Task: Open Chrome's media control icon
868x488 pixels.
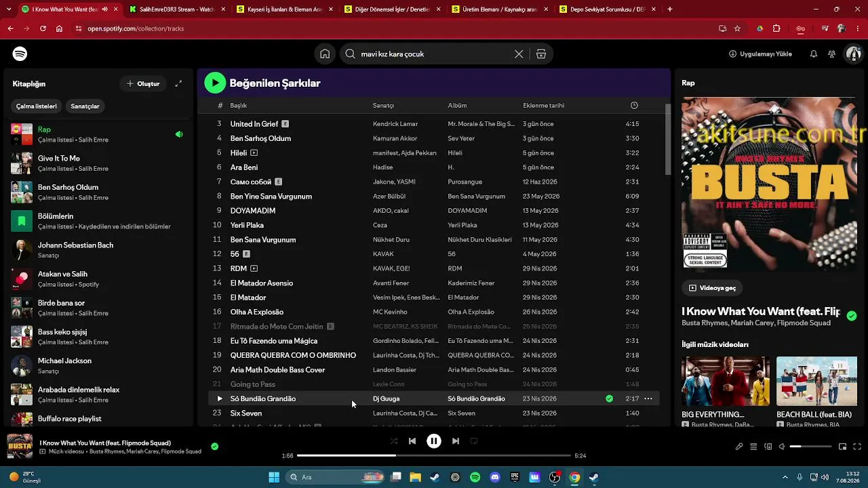Action: (825, 28)
